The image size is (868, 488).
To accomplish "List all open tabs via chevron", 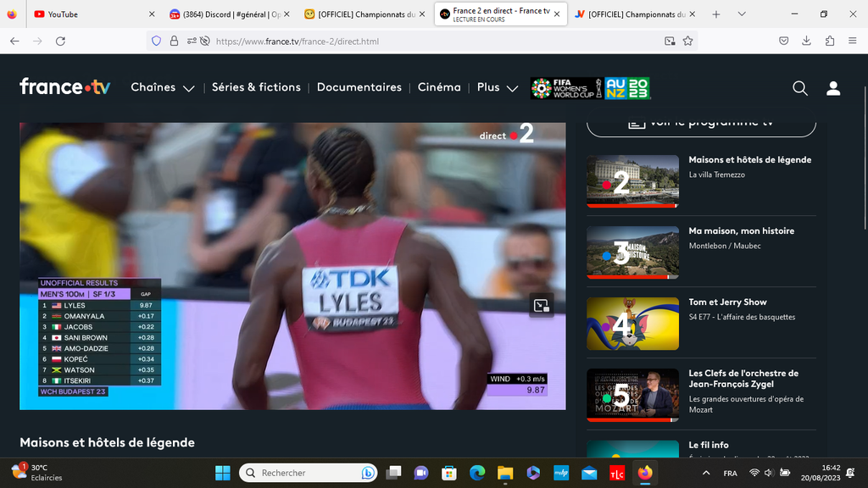I will tap(742, 14).
